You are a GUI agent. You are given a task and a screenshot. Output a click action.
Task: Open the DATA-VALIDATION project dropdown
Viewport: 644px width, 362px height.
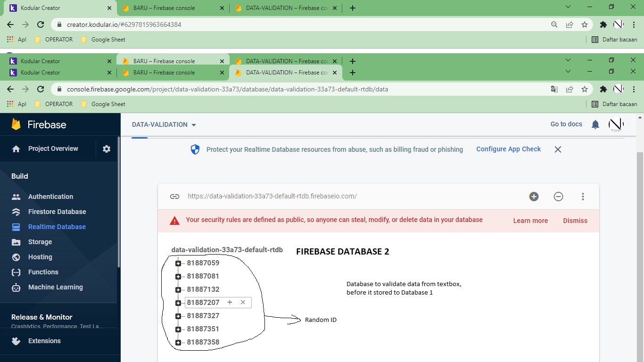pos(164,125)
